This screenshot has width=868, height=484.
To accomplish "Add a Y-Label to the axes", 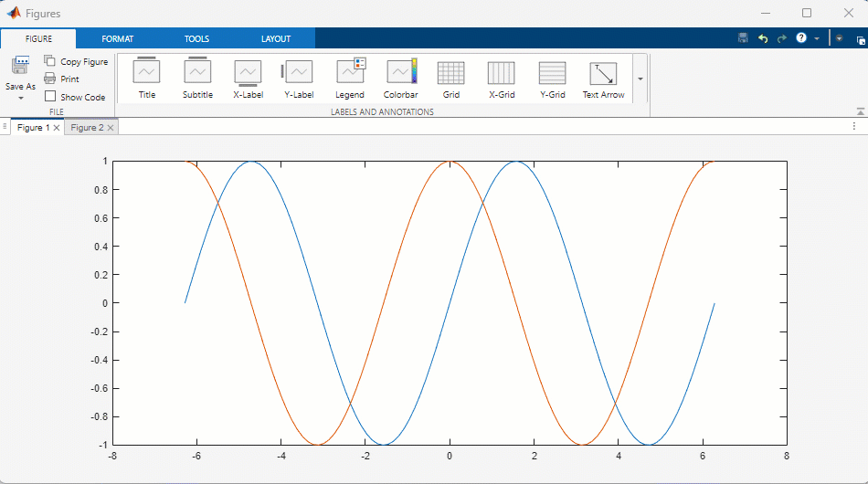I will 299,78.
